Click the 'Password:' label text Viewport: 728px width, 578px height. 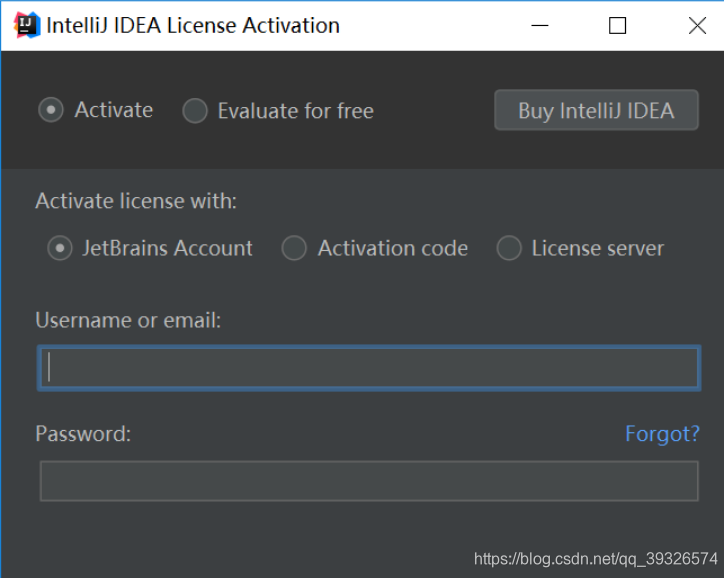pos(83,434)
